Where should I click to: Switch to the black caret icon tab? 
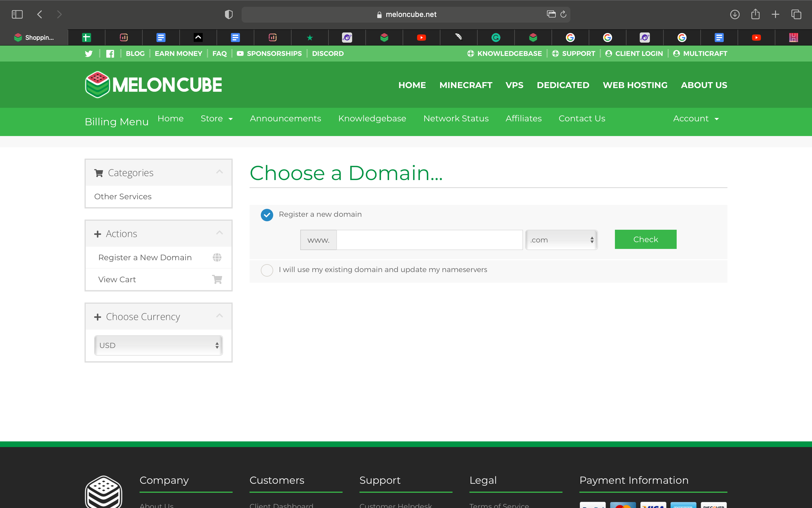coord(198,38)
